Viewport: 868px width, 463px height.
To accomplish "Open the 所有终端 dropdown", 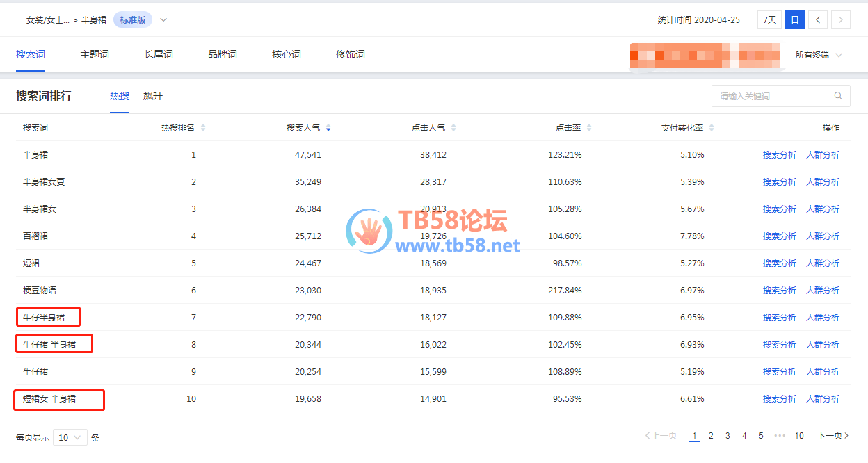I will click(x=819, y=55).
